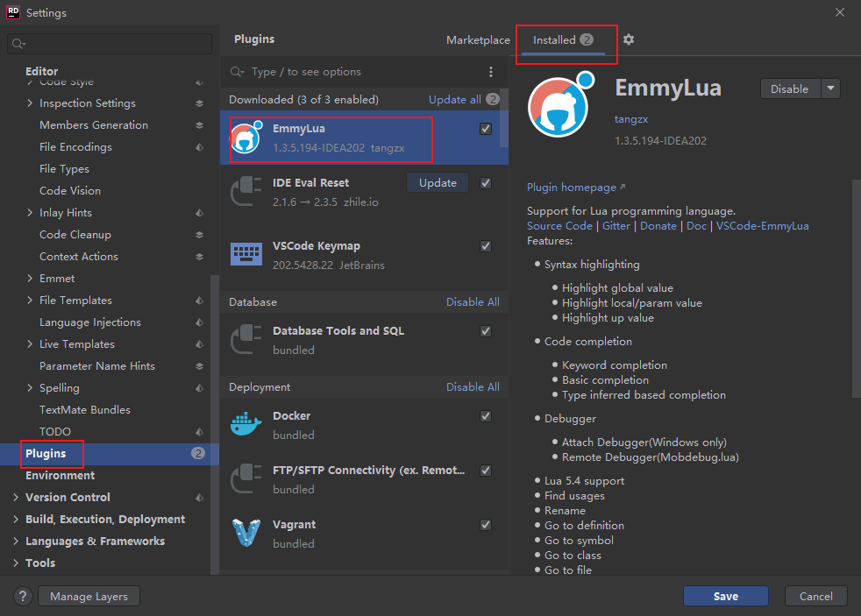
Task: Toggle the Database Tools and SQL checkbox
Action: (x=486, y=331)
